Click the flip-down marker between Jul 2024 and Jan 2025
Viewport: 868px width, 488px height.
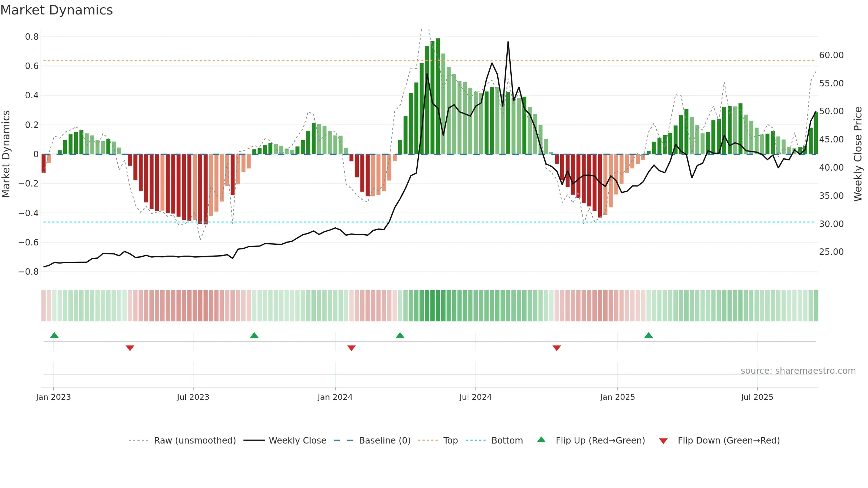pyautogui.click(x=557, y=348)
